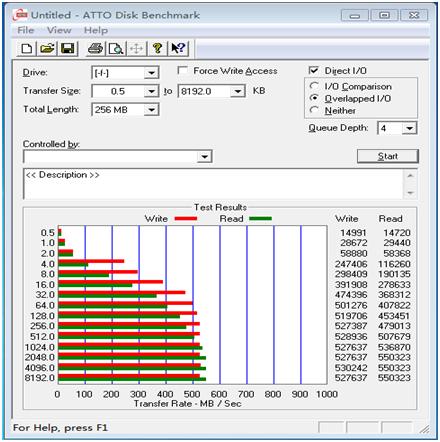Click the ATTO app icon in title bar
This screenshot has width=440, height=442.
pyautogui.click(x=20, y=15)
